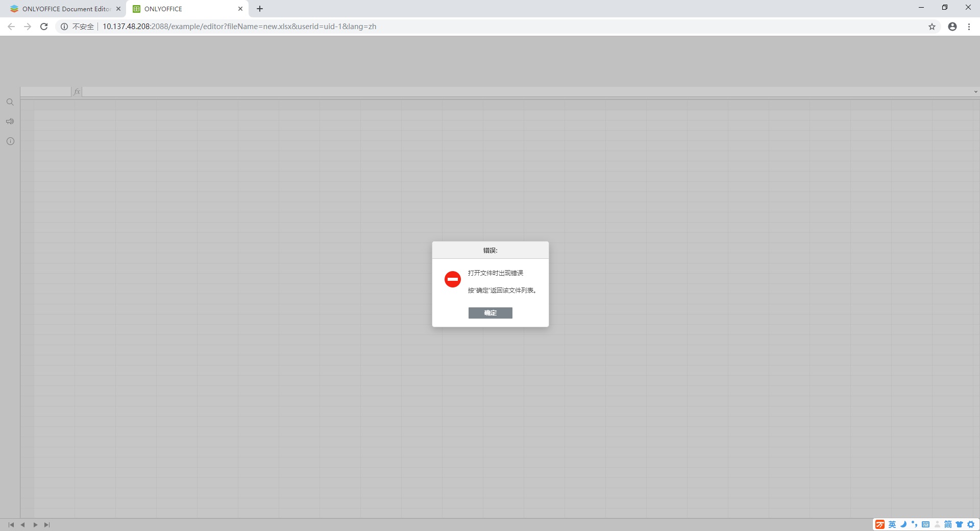Screen dimensions: 980x531
Task: Minimize the browser window
Action: [x=921, y=8]
